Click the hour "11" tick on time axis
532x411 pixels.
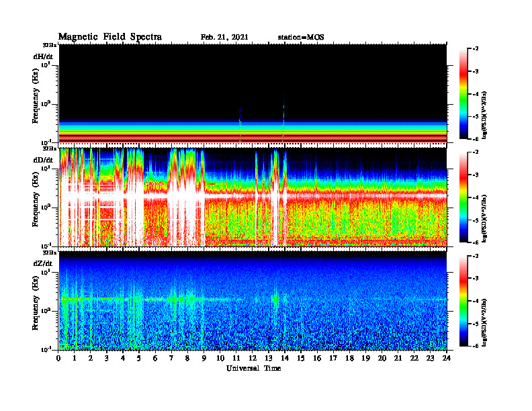tap(236, 359)
